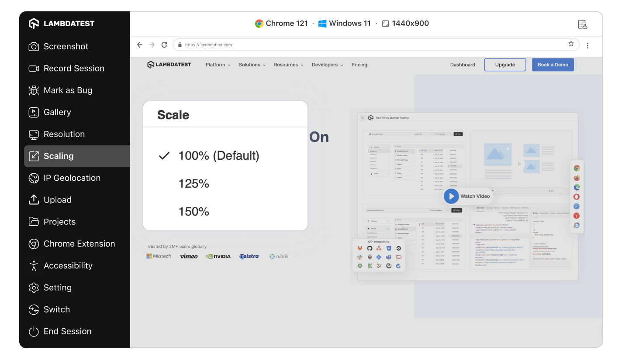Image resolution: width=622 pixels, height=364 pixels.
Task: Choose the 125% scale option
Action: pyautogui.click(x=194, y=184)
